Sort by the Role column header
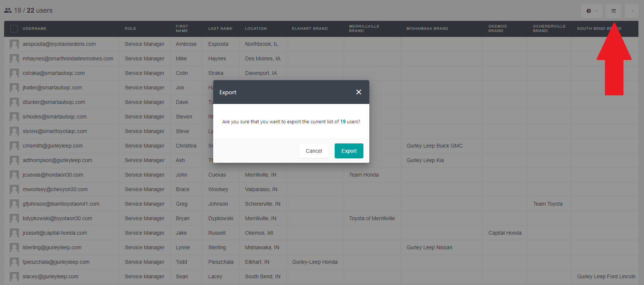 click(x=130, y=29)
